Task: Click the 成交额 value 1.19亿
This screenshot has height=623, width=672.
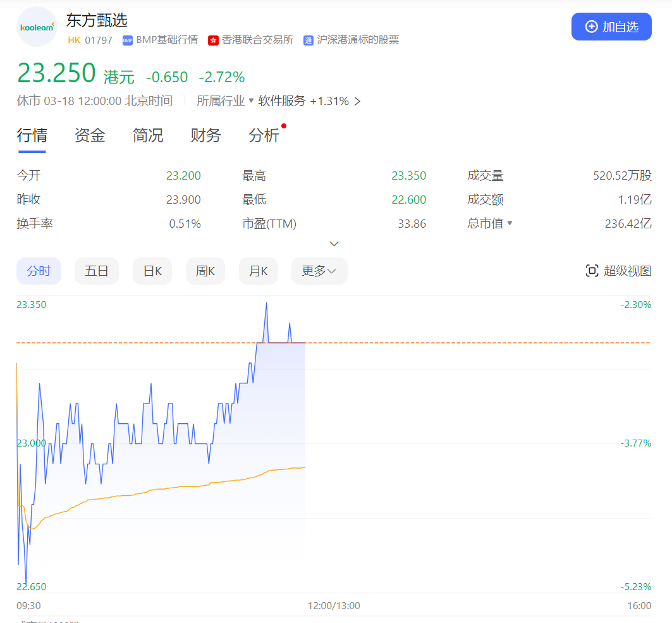Action: 635,200
